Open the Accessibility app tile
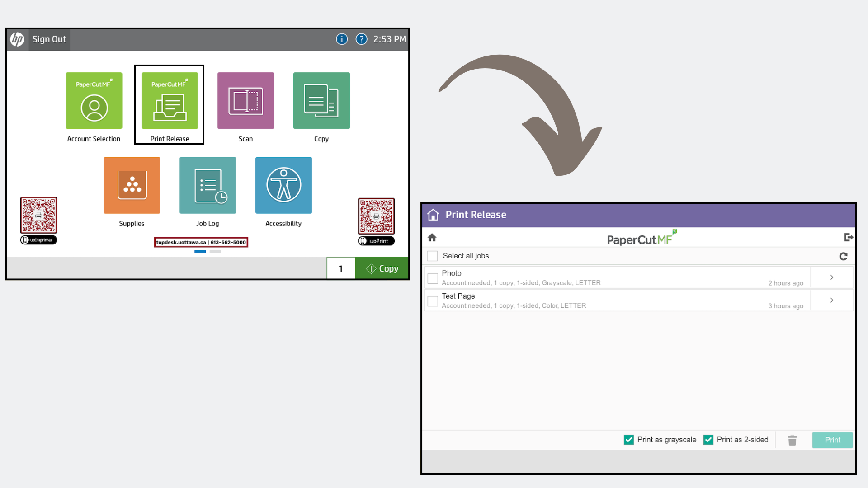Screen dimensions: 868x488 [283, 185]
